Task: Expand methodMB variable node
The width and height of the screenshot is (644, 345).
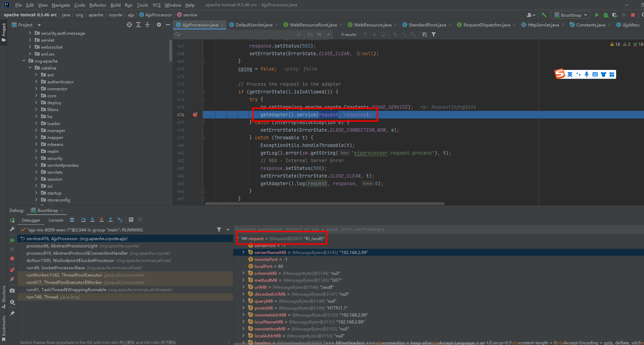Action: (x=243, y=280)
